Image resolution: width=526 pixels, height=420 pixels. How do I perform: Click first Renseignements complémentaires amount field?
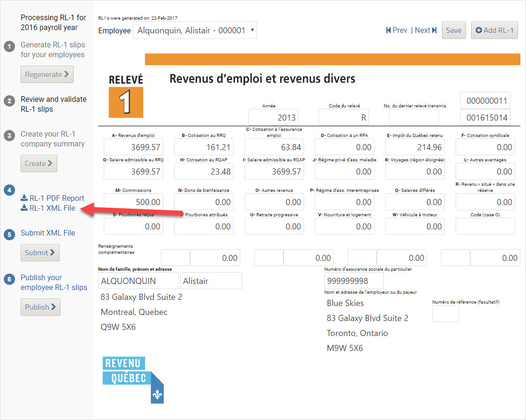[x=215, y=258]
